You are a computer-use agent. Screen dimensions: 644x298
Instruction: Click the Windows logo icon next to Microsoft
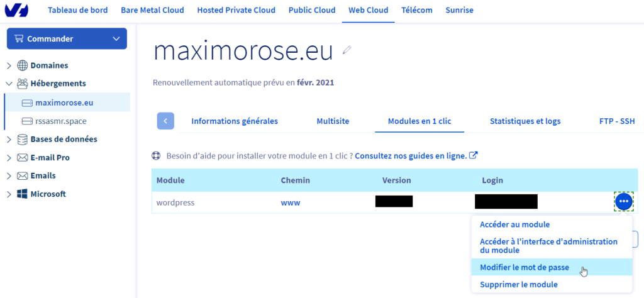click(22, 194)
